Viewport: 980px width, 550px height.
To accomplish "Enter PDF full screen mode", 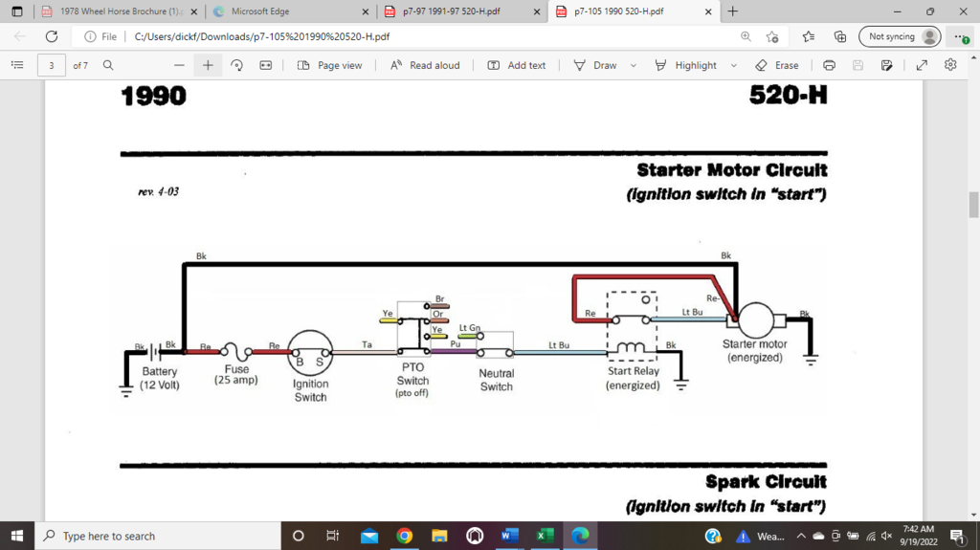I will pyautogui.click(x=922, y=65).
